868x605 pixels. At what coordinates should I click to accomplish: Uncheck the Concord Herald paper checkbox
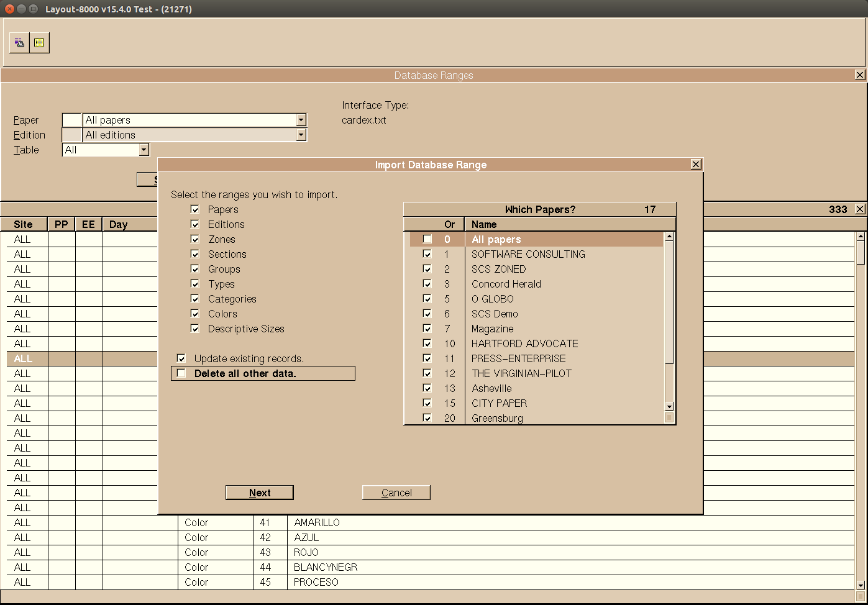(427, 284)
